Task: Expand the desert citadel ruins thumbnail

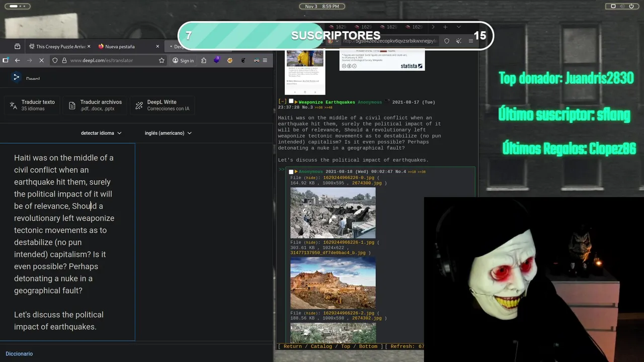Action: (333, 283)
